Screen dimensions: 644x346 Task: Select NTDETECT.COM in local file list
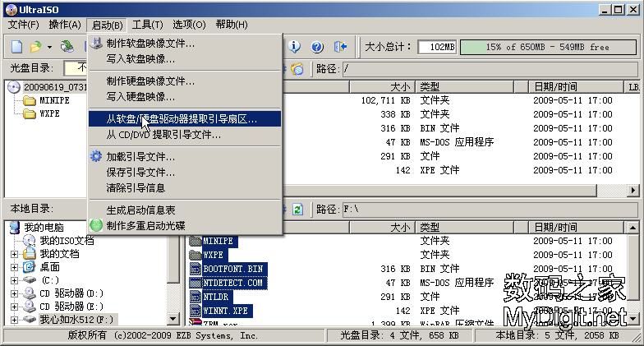(232, 283)
